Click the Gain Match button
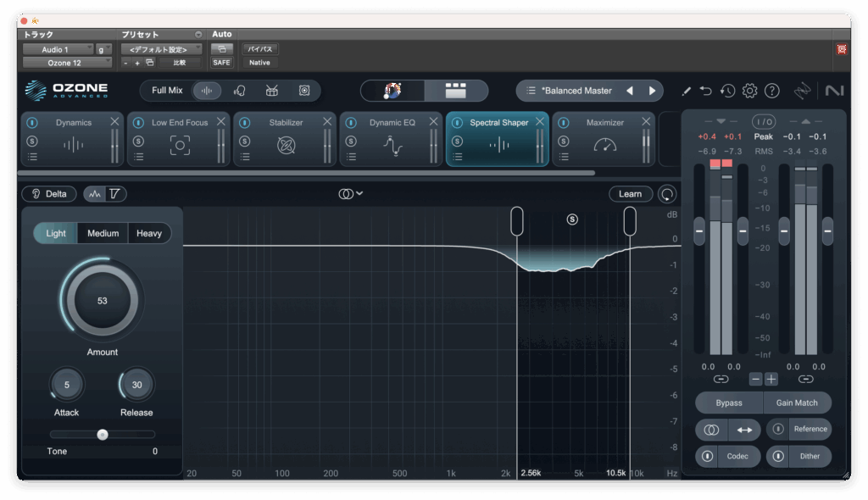 pos(797,403)
